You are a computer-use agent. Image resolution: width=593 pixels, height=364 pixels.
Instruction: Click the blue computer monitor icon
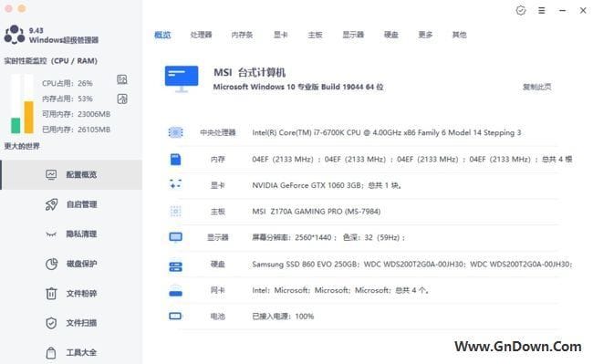(182, 79)
